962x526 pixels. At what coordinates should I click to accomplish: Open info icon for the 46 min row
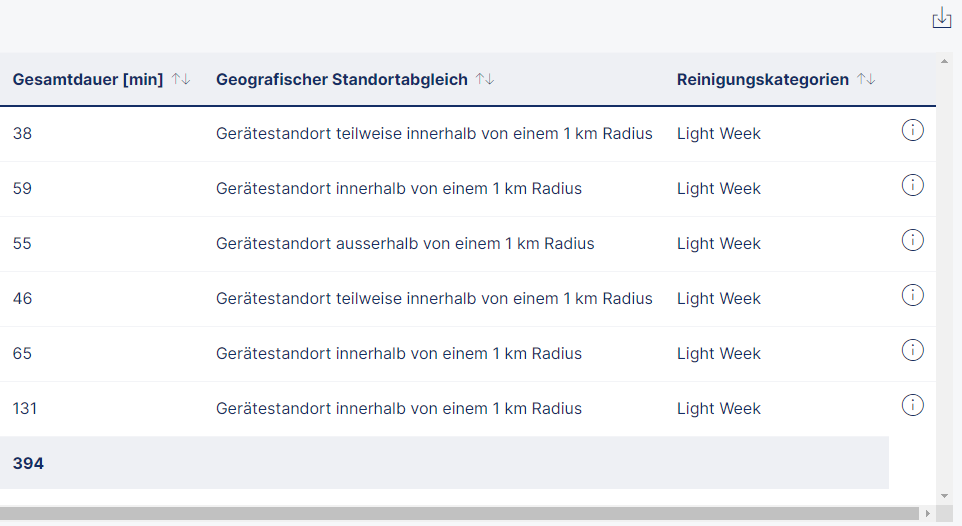(912, 295)
